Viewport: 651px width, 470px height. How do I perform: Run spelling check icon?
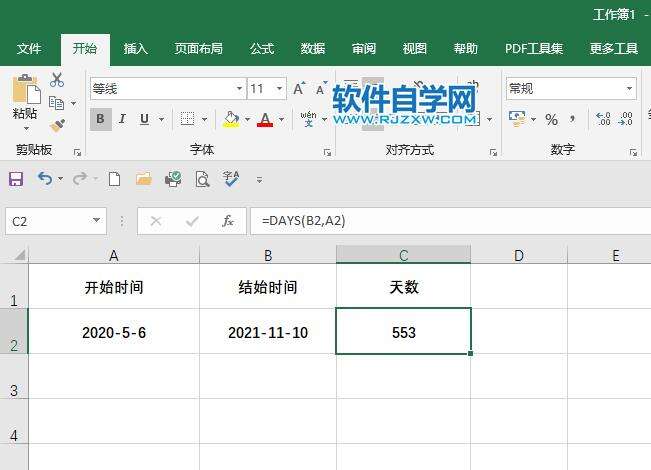231,179
